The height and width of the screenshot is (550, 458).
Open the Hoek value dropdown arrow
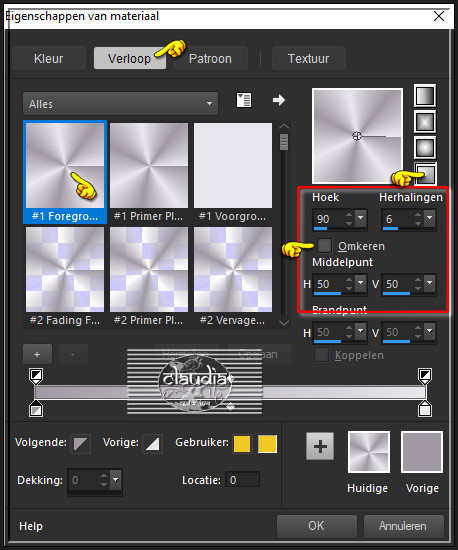point(361,219)
